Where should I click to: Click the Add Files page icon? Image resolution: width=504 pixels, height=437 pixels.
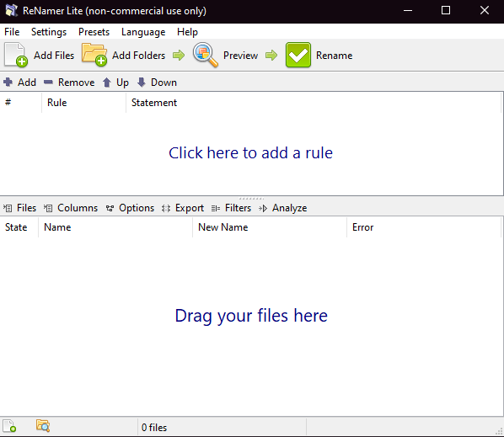tap(15, 55)
